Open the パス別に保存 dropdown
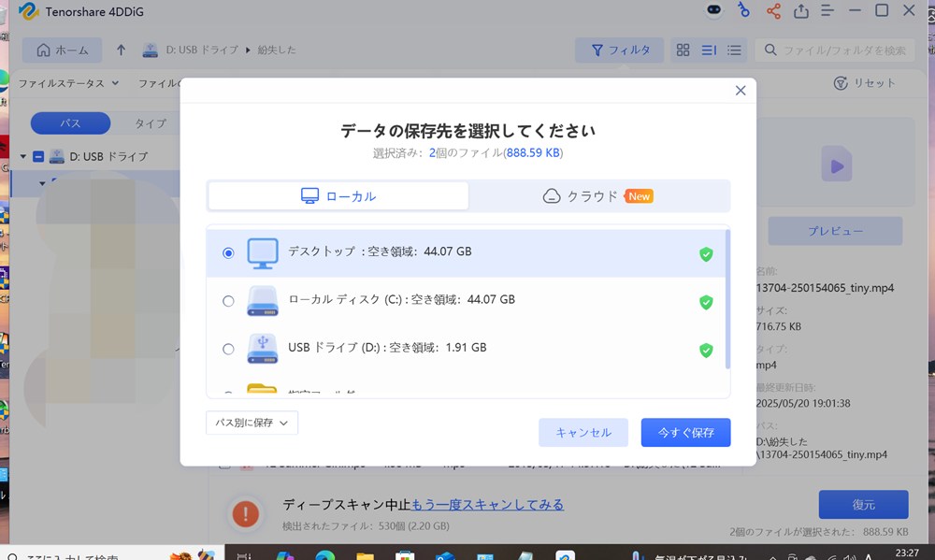Image resolution: width=935 pixels, height=560 pixels. click(x=252, y=423)
